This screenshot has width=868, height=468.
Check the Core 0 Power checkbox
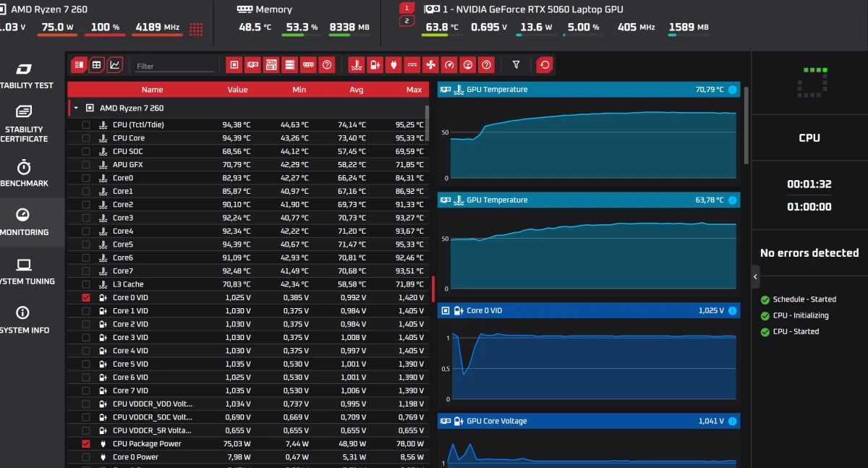[x=86, y=457]
